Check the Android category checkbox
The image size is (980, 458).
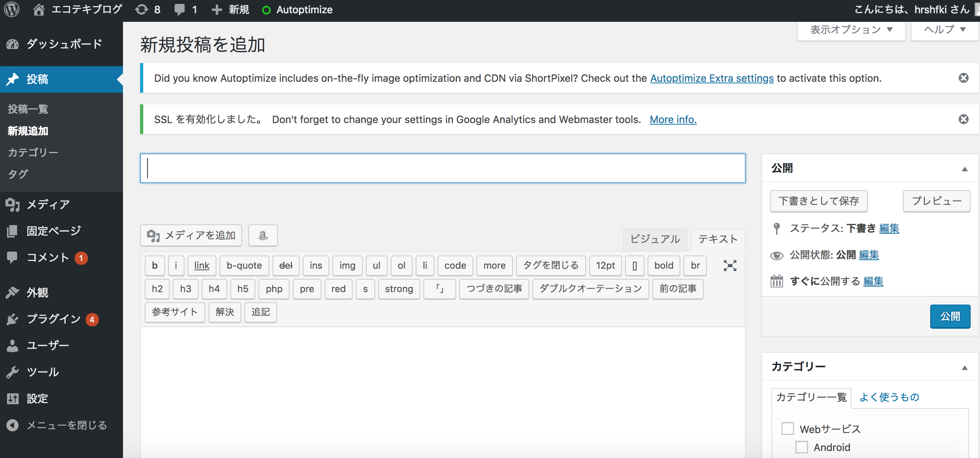coord(802,447)
